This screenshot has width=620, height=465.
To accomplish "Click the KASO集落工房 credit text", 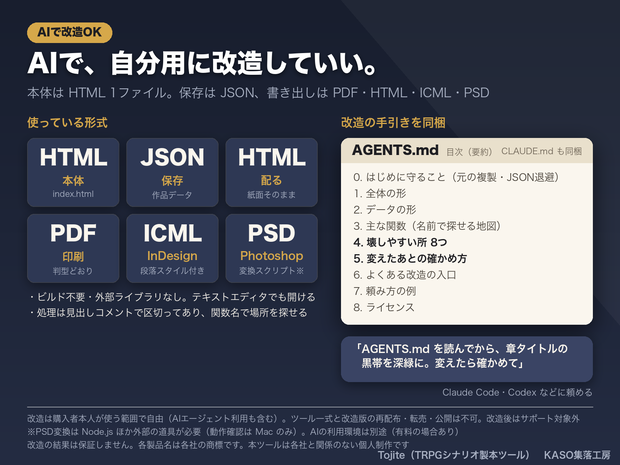I will (577, 455).
